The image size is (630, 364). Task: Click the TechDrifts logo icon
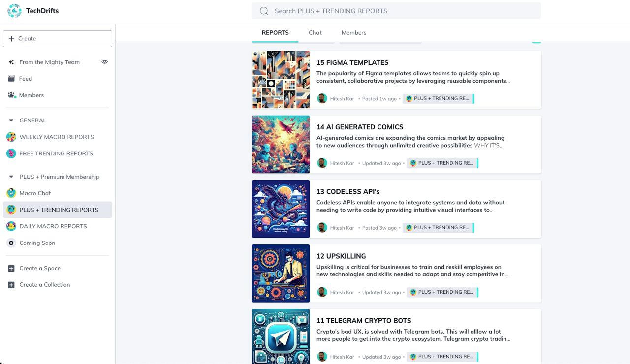point(14,11)
